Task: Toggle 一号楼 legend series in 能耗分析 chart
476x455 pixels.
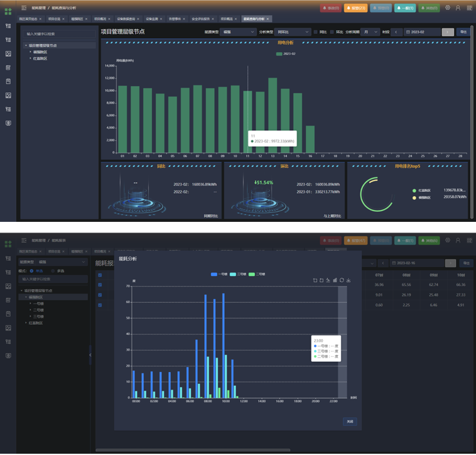Action: point(219,274)
